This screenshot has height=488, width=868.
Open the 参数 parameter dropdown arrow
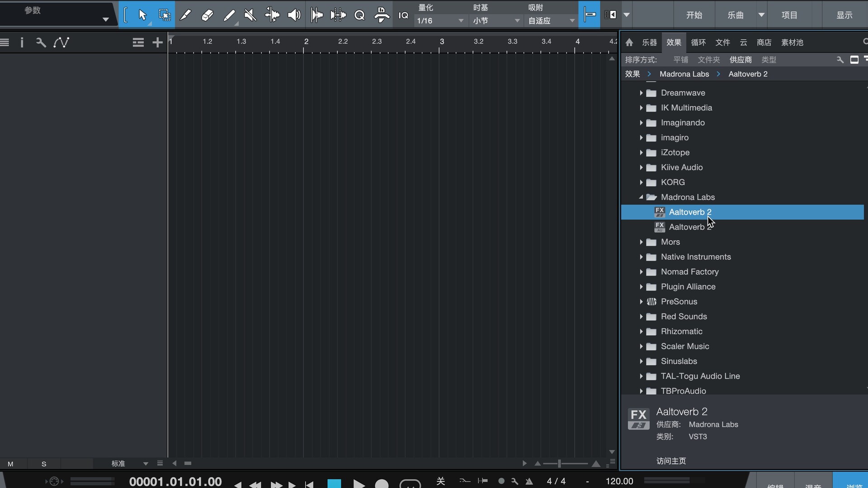point(105,19)
